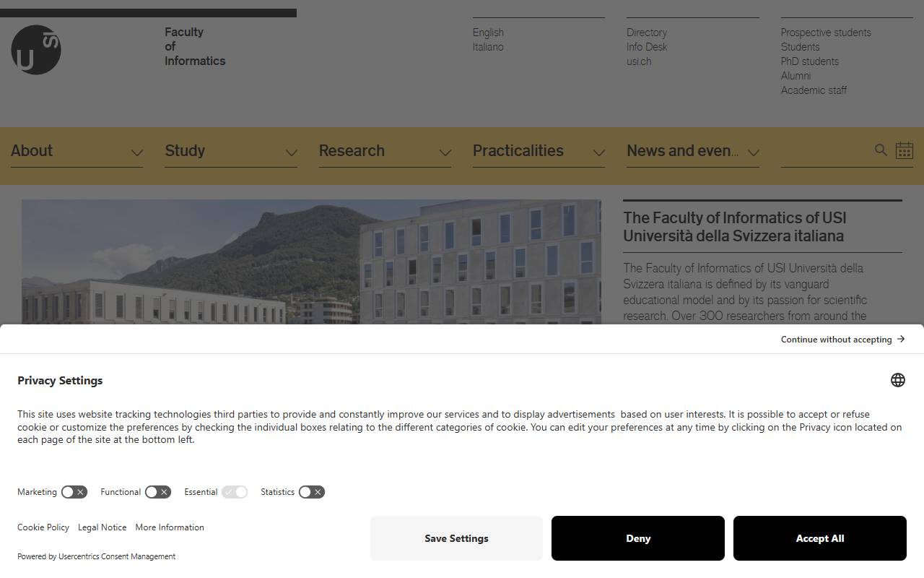This screenshot has width=924, height=578.
Task: Expand the Research menu chevron
Action: coord(445,152)
